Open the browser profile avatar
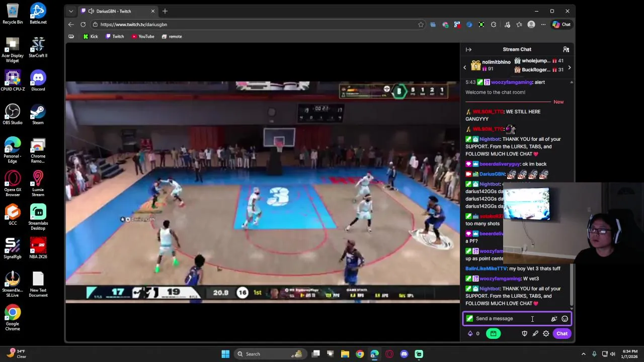The image size is (644, 362). pyautogui.click(x=531, y=24)
